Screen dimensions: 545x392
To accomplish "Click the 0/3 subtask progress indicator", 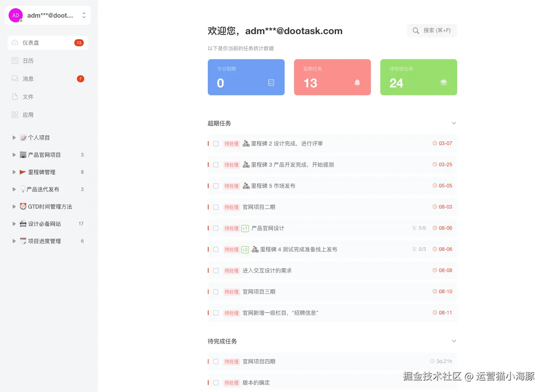I will pyautogui.click(x=419, y=249).
